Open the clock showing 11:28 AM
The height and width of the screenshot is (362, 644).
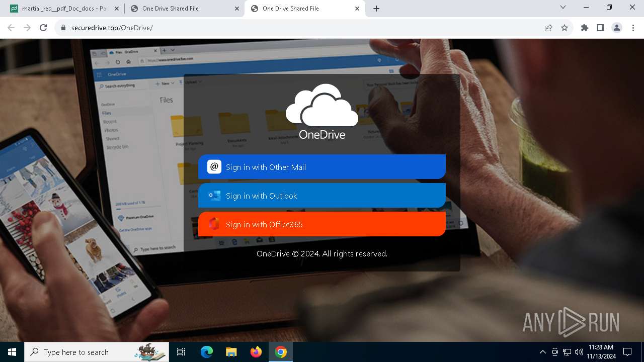pyautogui.click(x=601, y=352)
